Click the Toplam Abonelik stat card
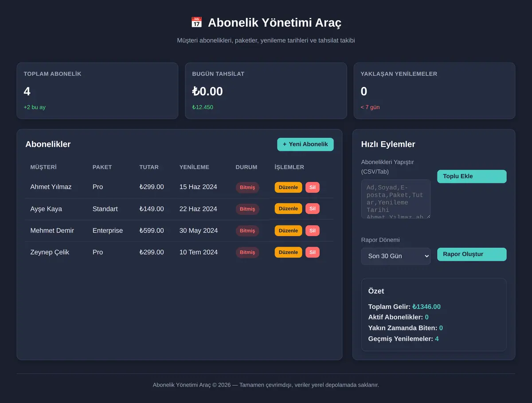The width and height of the screenshot is (532, 403). click(x=97, y=91)
